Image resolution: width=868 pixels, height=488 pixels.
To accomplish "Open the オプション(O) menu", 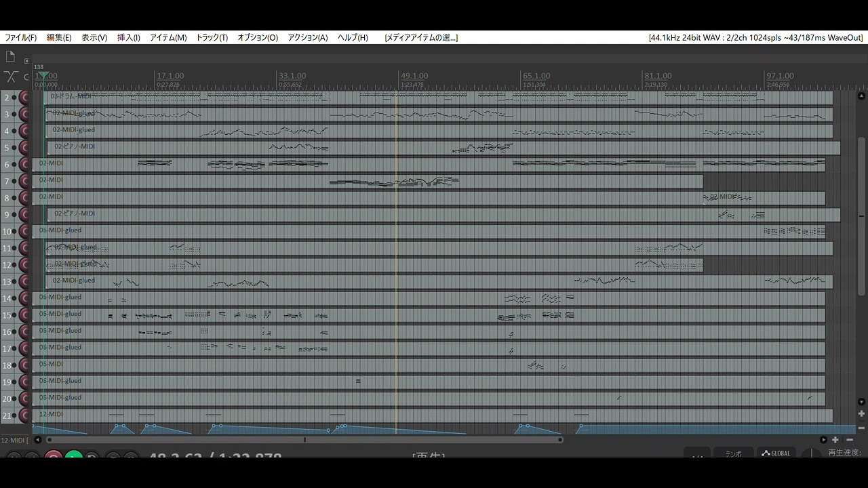I will click(258, 38).
